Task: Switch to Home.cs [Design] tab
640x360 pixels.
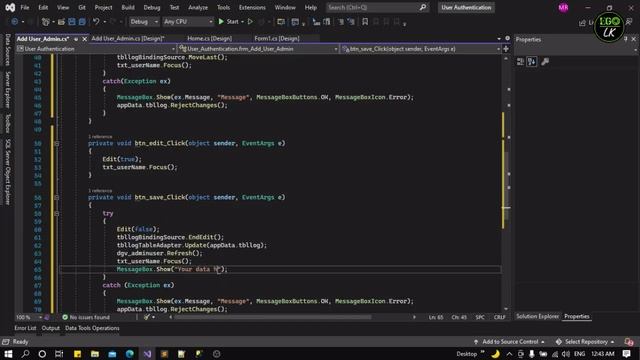Action: coord(209,38)
